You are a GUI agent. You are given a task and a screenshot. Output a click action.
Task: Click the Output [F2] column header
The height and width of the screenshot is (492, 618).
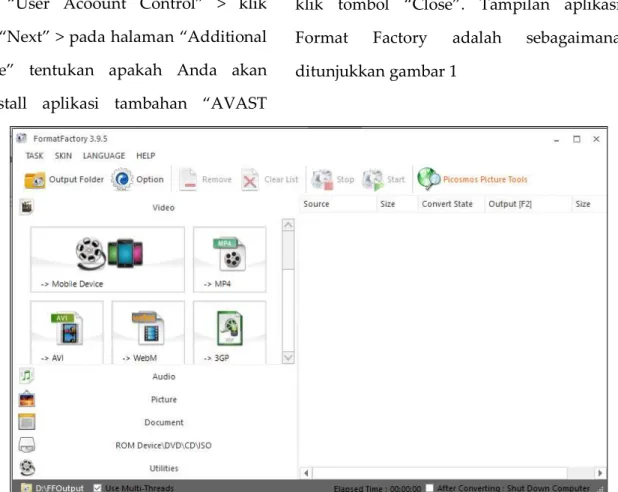tap(528, 204)
